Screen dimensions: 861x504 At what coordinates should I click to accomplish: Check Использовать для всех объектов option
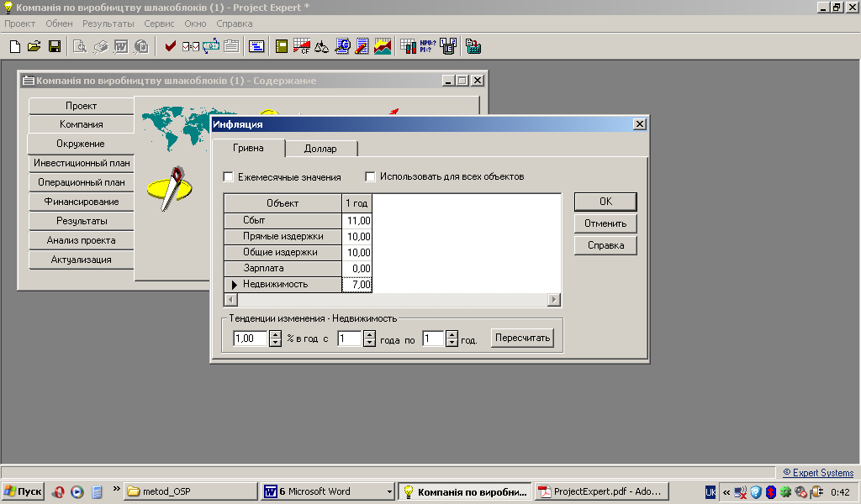(x=370, y=176)
